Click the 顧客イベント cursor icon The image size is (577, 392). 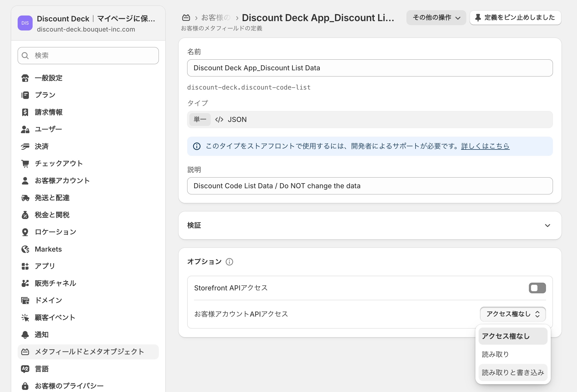tap(25, 318)
